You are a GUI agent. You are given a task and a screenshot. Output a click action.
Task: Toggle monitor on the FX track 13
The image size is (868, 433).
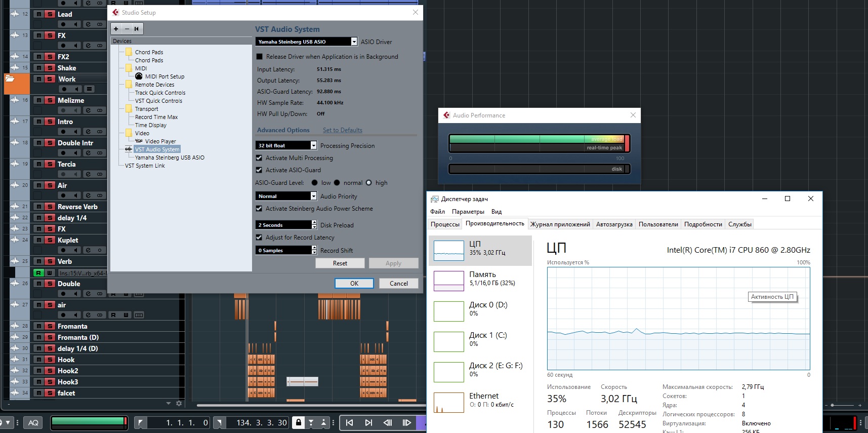[75, 46]
